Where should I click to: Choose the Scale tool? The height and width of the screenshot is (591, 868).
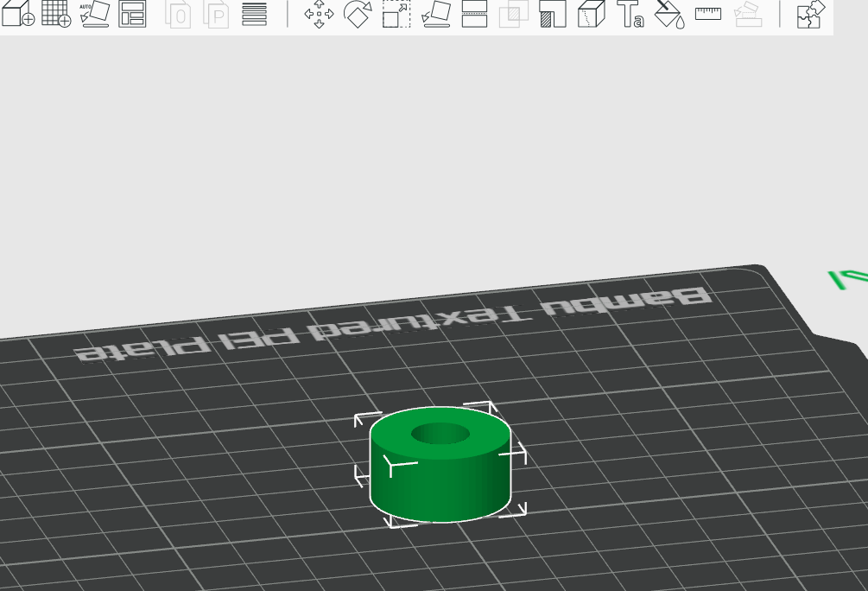tap(397, 14)
